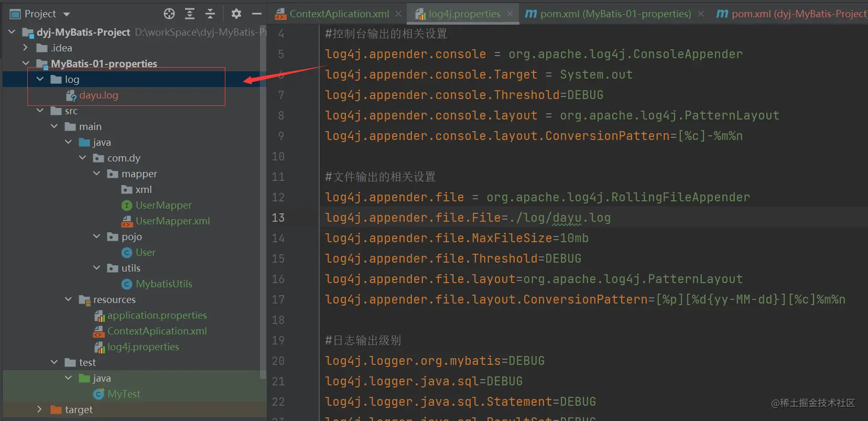
Task: Open dayu.log in project tree
Action: 99,95
